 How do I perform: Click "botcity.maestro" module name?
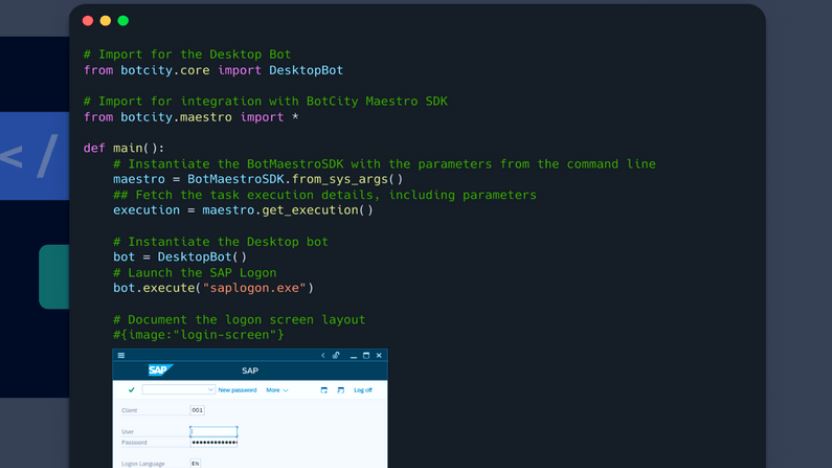coord(176,117)
